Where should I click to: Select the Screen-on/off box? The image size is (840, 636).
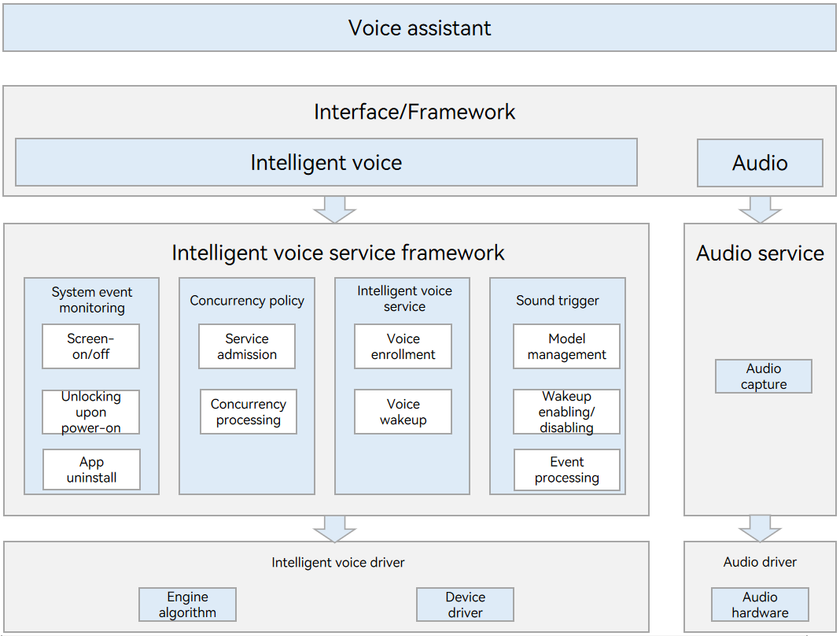(91, 346)
